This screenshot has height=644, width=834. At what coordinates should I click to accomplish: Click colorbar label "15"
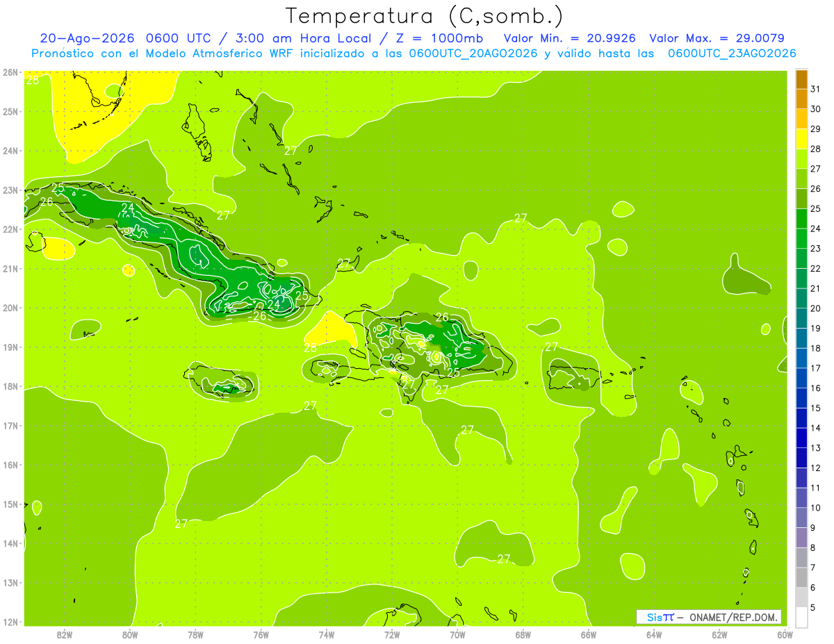815,408
